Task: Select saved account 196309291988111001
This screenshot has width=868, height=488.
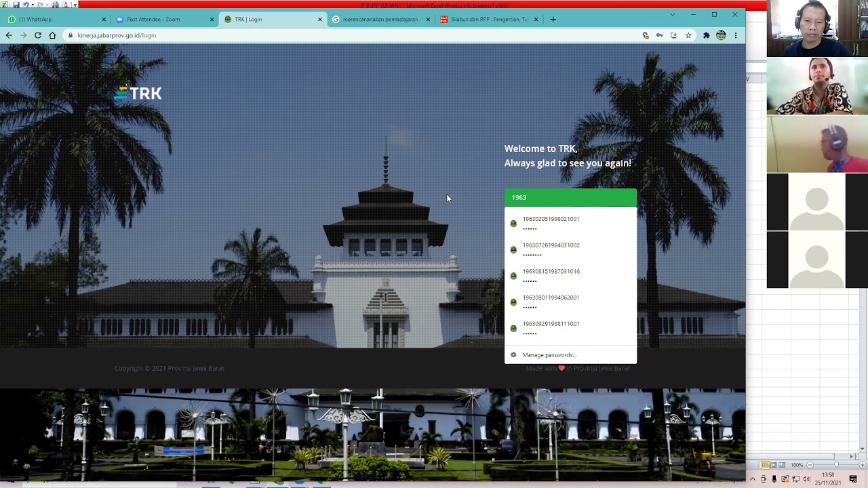Action: (x=570, y=327)
